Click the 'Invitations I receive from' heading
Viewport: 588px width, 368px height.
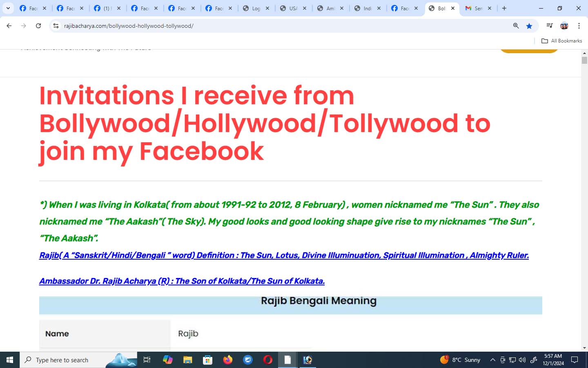pyautogui.click(x=265, y=123)
